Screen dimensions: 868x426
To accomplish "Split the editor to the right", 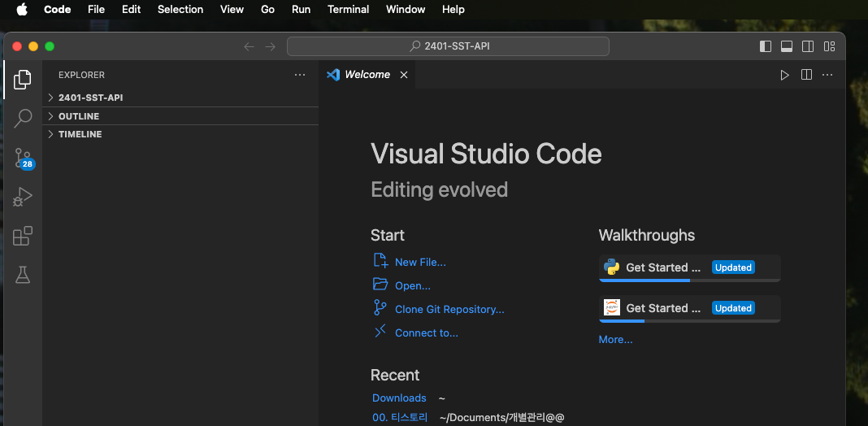I will pos(806,75).
